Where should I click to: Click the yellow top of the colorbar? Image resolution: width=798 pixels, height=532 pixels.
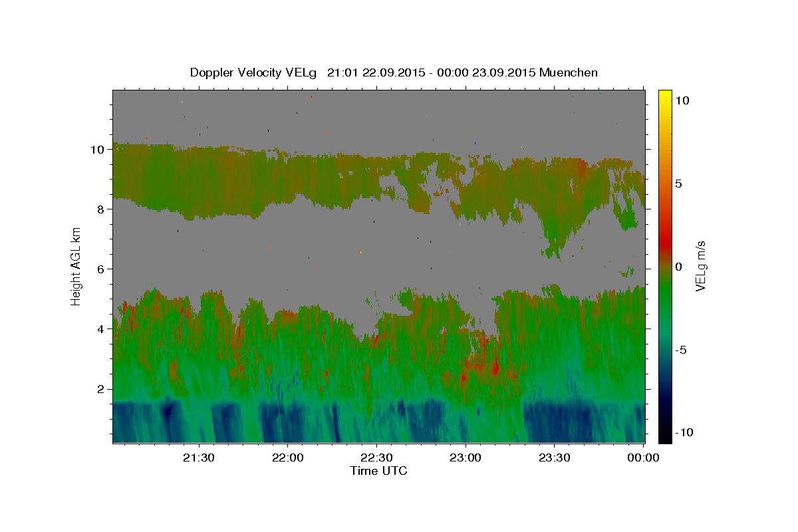click(x=665, y=96)
